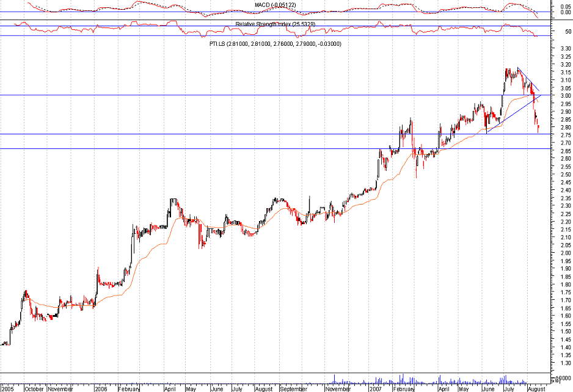The height and width of the screenshot is (392, 573).
Task: Select the 1.55 price axis value
Action: 565,324
